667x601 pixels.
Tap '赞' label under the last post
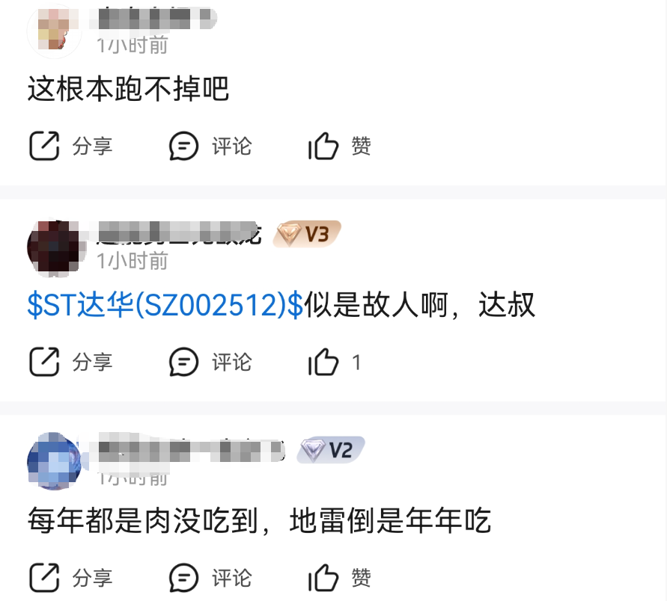(361, 578)
